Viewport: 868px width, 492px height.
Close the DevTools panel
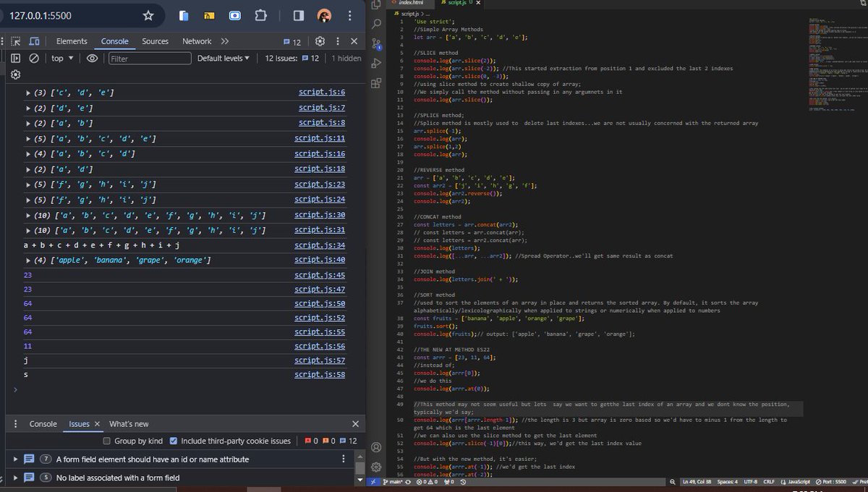tap(354, 41)
